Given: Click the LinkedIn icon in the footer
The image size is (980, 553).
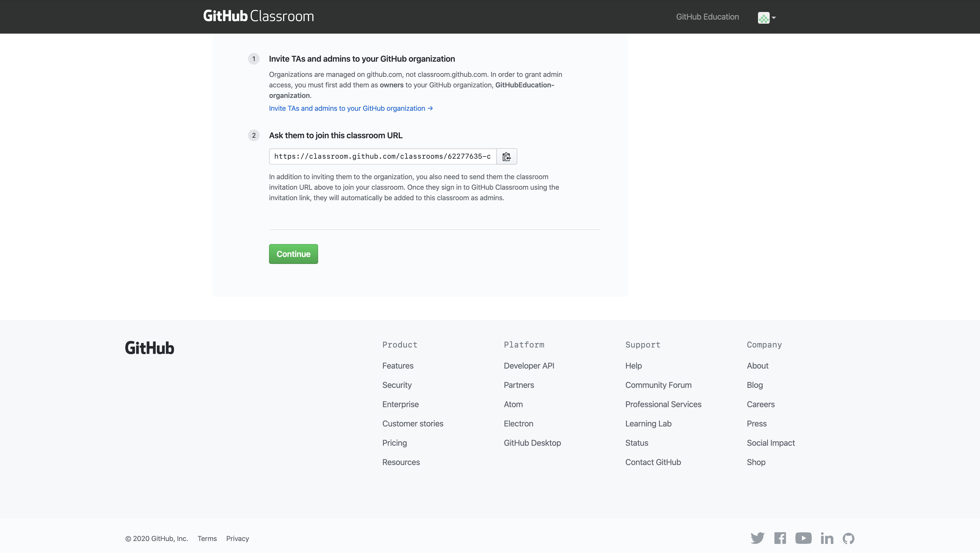Looking at the screenshot, I should pos(827,538).
